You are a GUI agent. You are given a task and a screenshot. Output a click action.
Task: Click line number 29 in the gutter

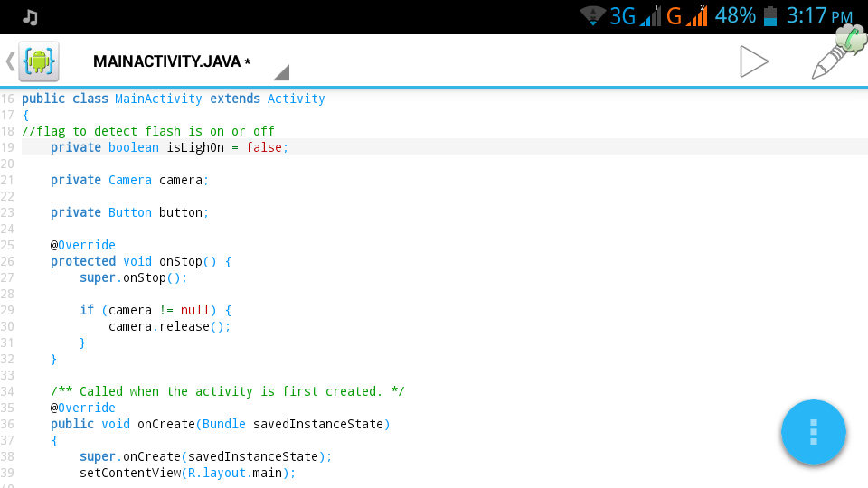pos(7,310)
